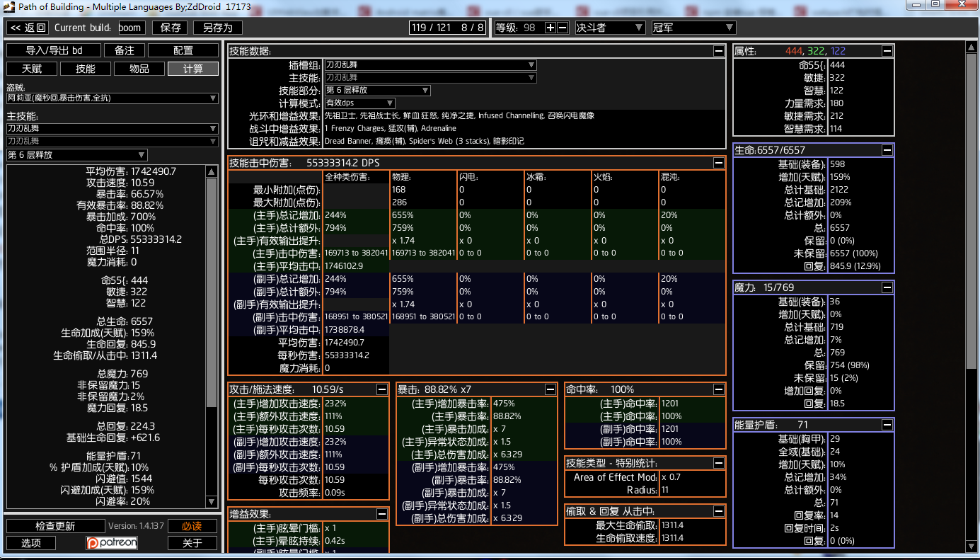The height and width of the screenshot is (560, 980).
Task: Go back with the << 返回 button
Action: click(x=28, y=28)
